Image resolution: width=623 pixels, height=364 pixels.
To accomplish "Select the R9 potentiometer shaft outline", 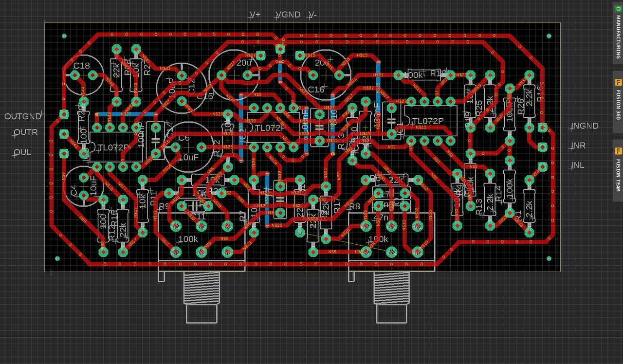I will point(202,297).
